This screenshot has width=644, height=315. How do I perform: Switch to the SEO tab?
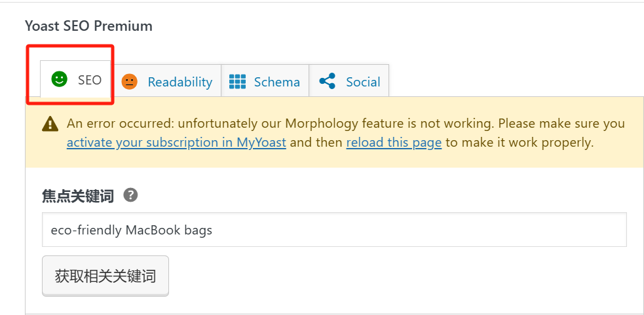[x=76, y=79]
